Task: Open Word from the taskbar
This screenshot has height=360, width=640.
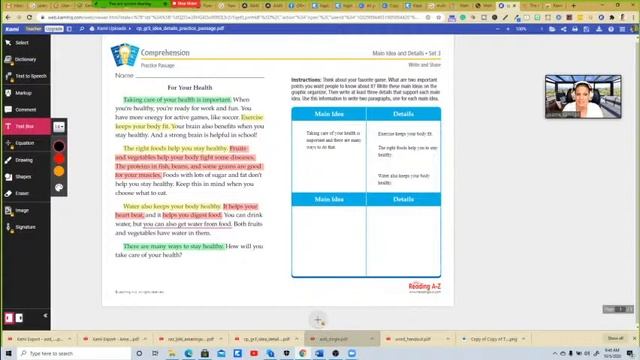Action: tap(319, 353)
